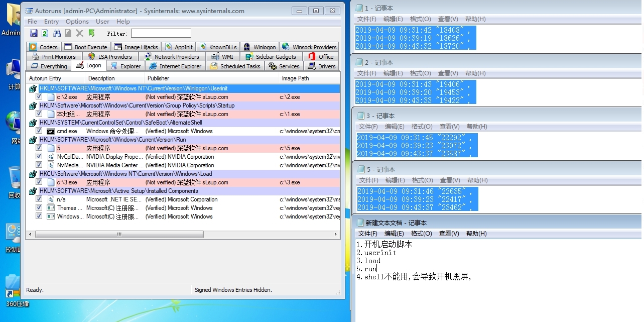The height and width of the screenshot is (322, 644).
Task: Open the Options menu in Autoruns
Action: (77, 21)
